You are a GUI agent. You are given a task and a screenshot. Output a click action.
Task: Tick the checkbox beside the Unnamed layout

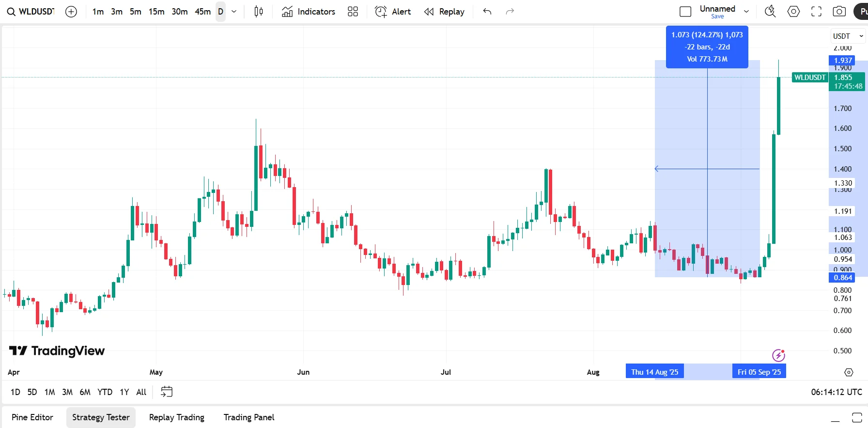point(685,11)
